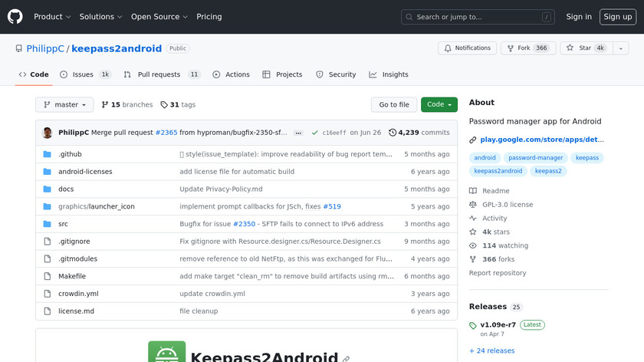
Task: Open the green Code dropdown button
Action: (x=439, y=105)
